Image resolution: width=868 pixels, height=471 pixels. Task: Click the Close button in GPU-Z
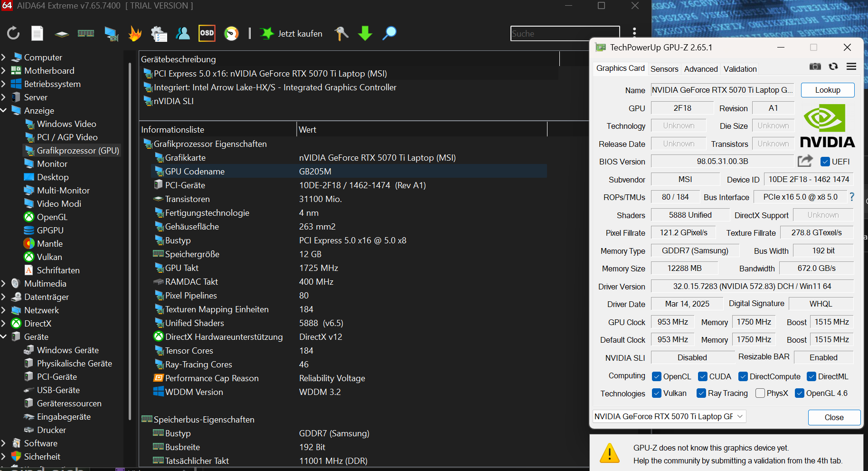834,417
